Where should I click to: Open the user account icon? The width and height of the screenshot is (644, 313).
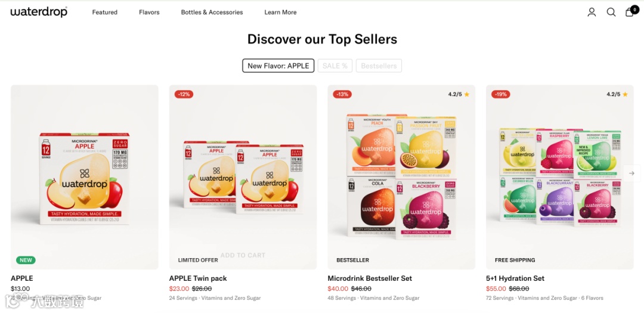tap(592, 13)
